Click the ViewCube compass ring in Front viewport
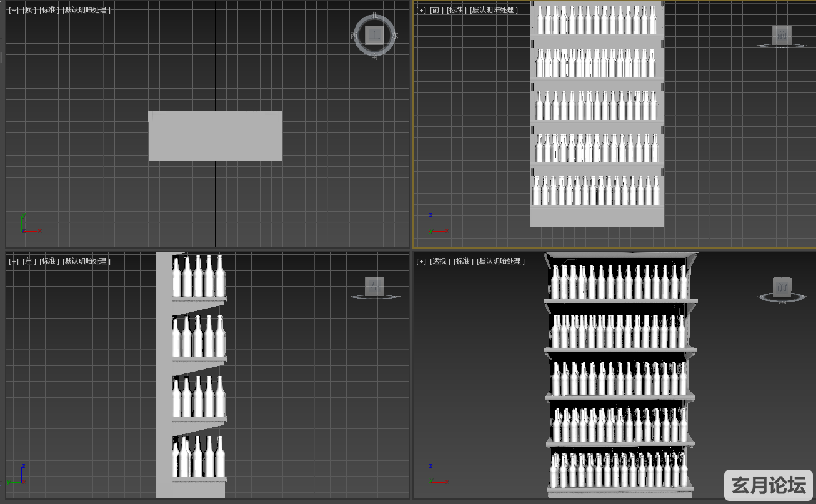 point(782,46)
